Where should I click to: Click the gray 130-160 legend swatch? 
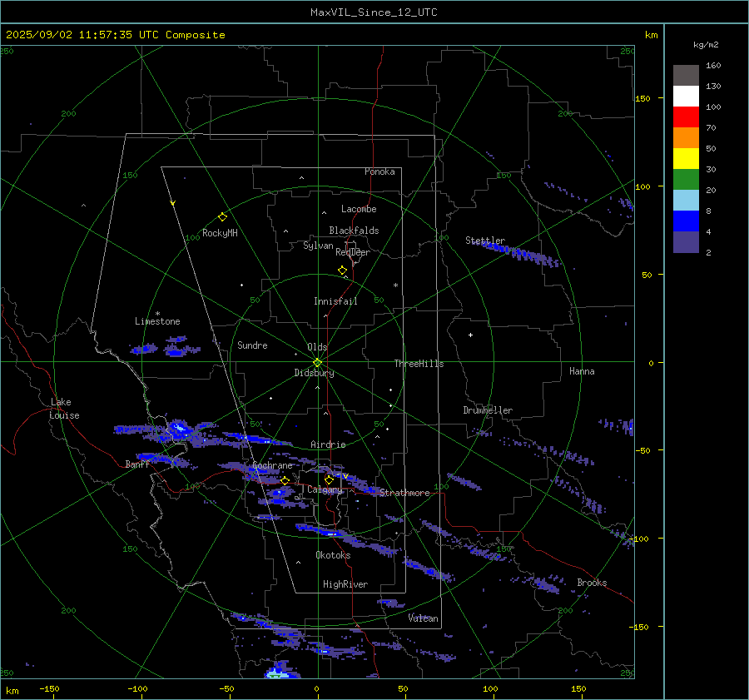click(686, 76)
